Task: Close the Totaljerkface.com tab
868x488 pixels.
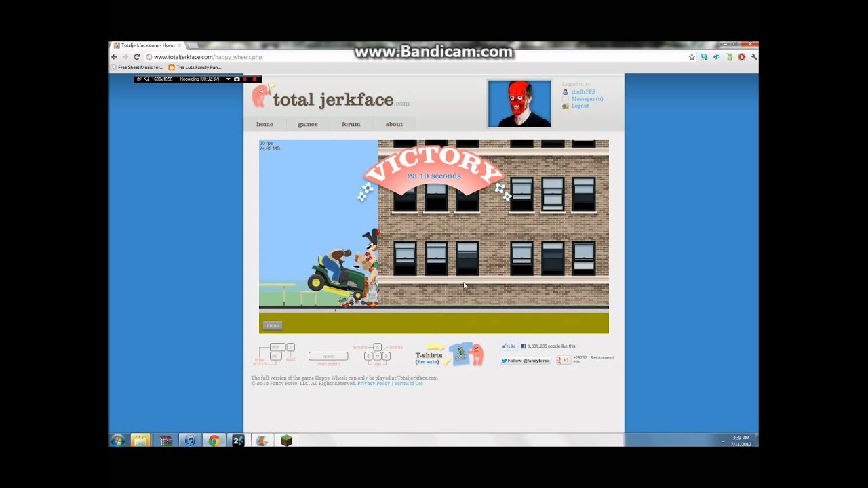Action: tap(180, 45)
